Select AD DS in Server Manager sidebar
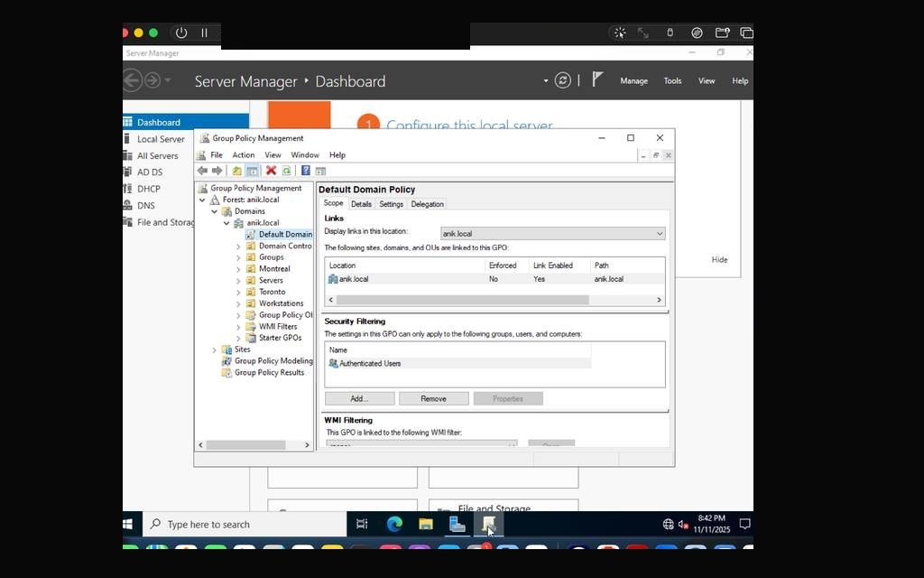Screen dimensions: 924x578 150,172
